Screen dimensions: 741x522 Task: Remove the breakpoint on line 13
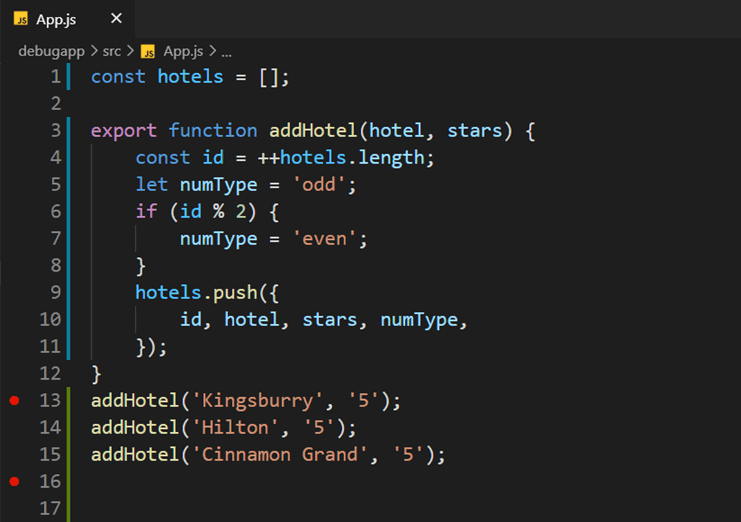pos(14,401)
